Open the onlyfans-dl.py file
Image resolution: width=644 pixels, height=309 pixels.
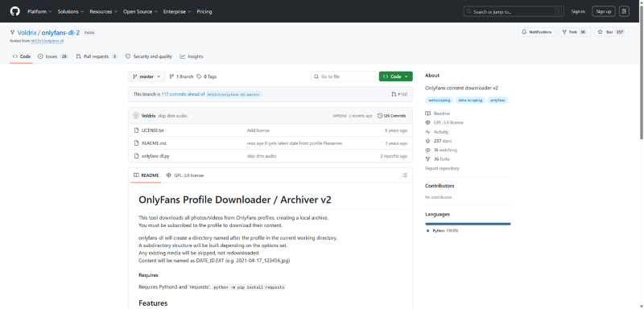pyautogui.click(x=155, y=156)
